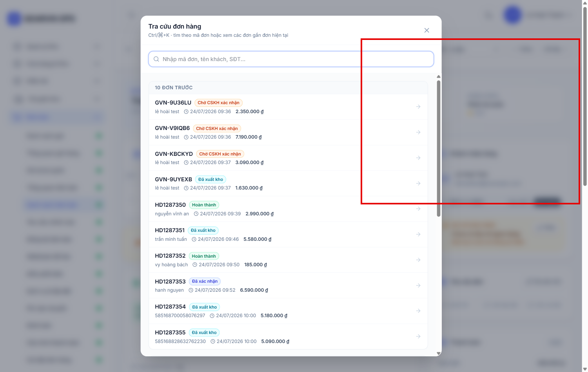Click the clock icon on order GVN-9UYEXB
Screen dimensions: 588x372
click(186, 188)
